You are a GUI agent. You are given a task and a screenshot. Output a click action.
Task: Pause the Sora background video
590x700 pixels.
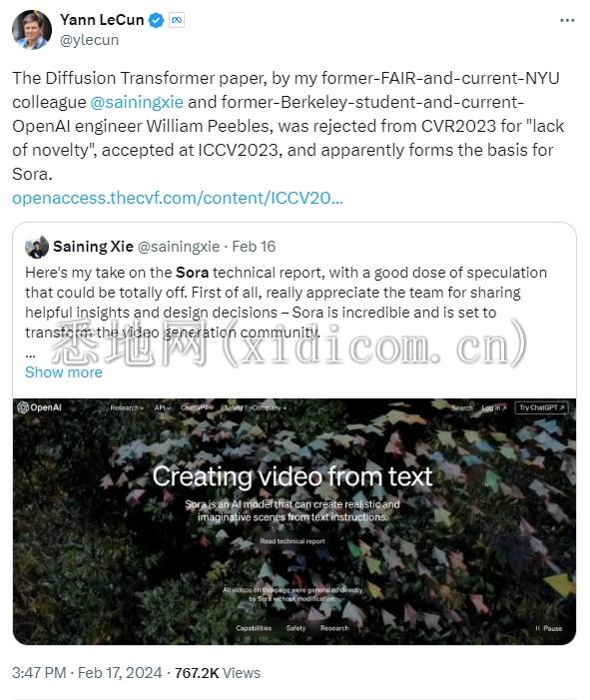tap(548, 628)
